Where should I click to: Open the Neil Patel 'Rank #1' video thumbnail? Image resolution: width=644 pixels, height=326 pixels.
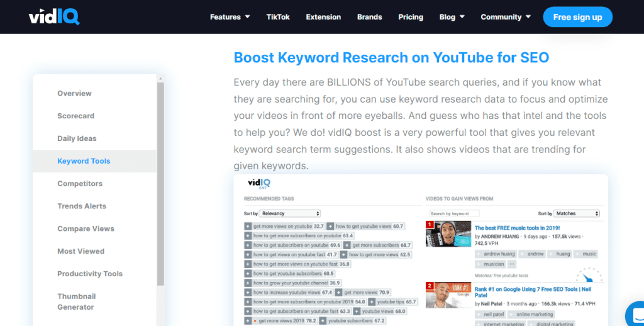point(448,295)
